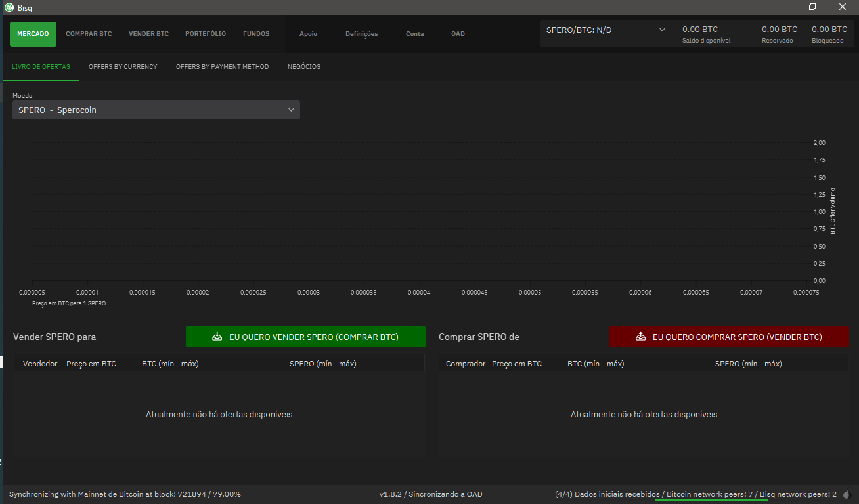Close the Bisq window

[843, 7]
